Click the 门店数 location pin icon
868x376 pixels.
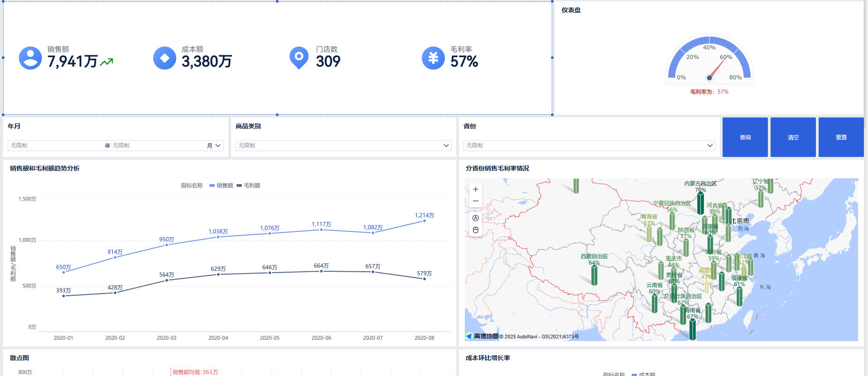tap(299, 58)
